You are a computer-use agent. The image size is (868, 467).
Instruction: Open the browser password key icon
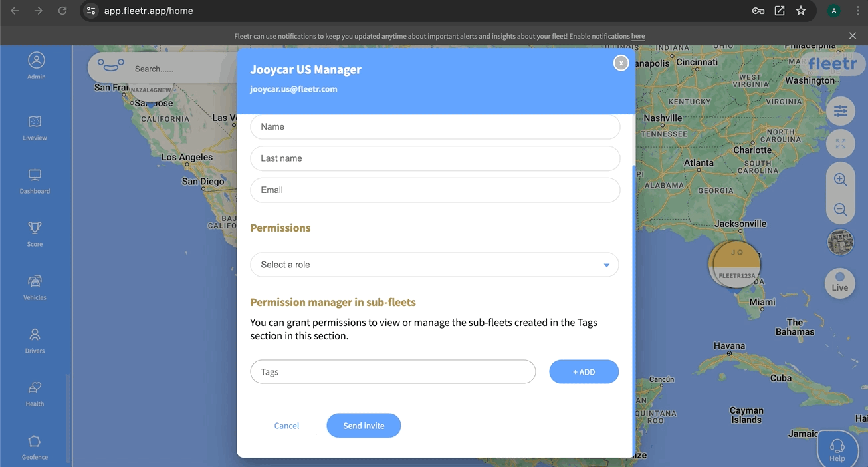click(x=758, y=11)
